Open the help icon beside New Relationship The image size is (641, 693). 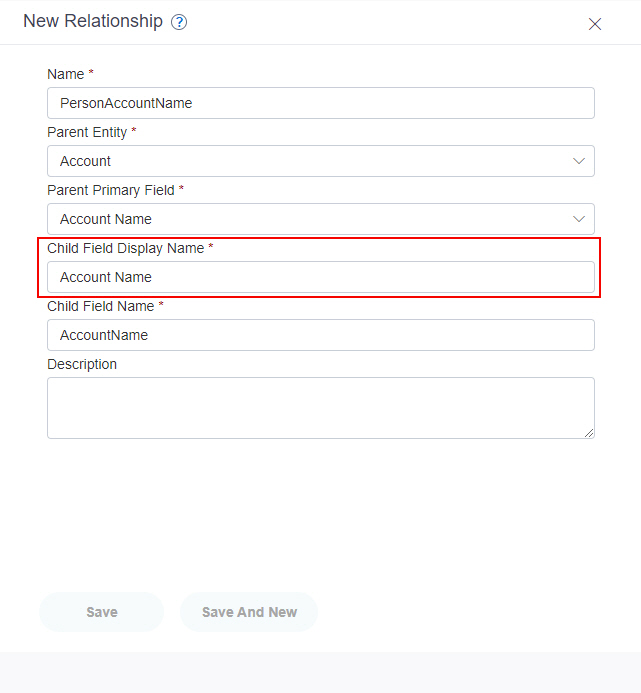click(179, 22)
